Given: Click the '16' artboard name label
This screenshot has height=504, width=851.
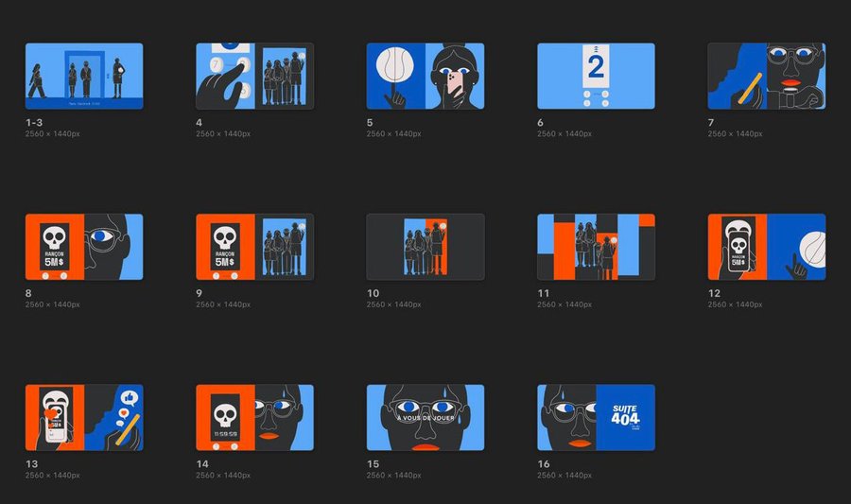Looking at the screenshot, I should click(x=543, y=464).
